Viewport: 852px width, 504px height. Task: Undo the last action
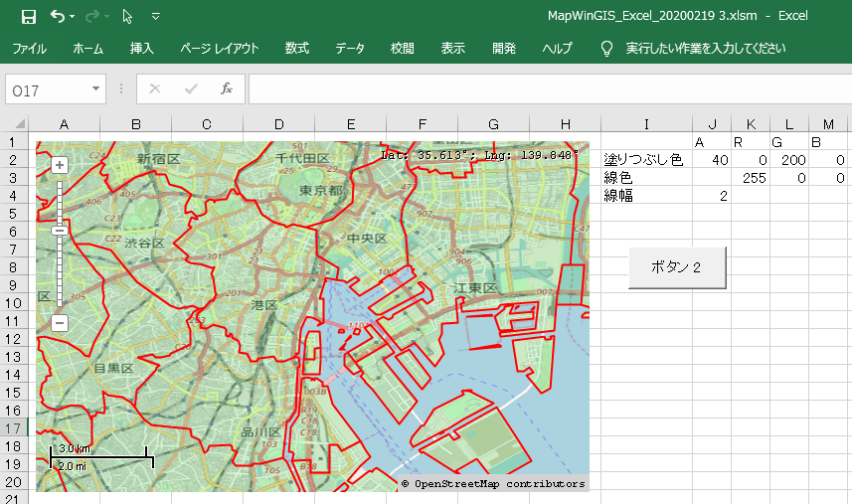pyautogui.click(x=57, y=16)
